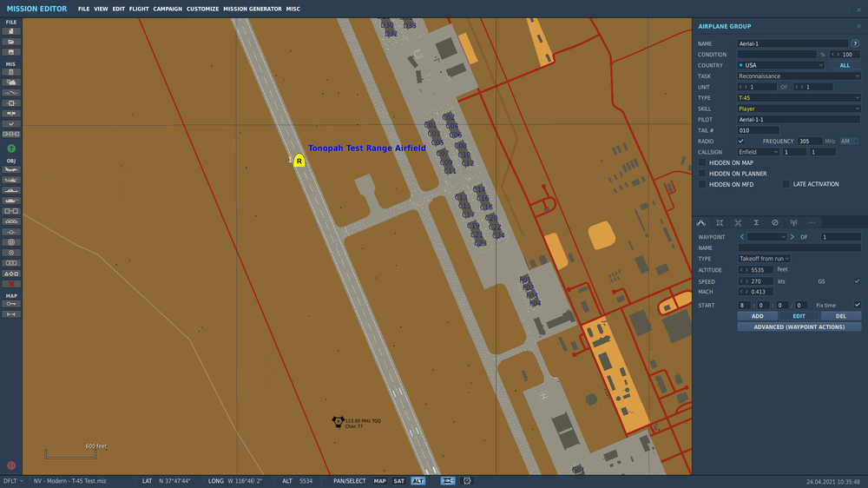Open the FILE menu
The height and width of the screenshot is (488, 868).
click(x=83, y=9)
